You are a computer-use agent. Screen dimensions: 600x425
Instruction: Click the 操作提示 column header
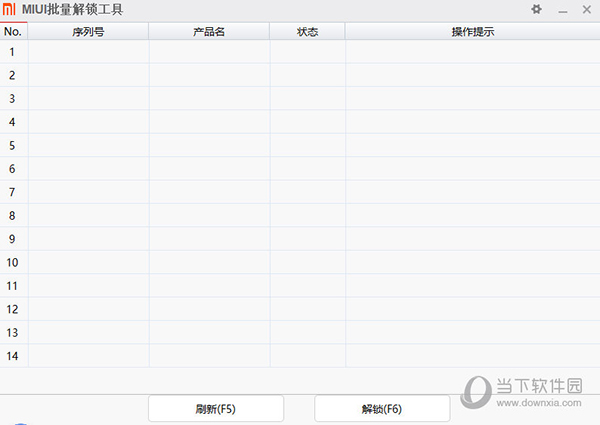click(x=473, y=31)
